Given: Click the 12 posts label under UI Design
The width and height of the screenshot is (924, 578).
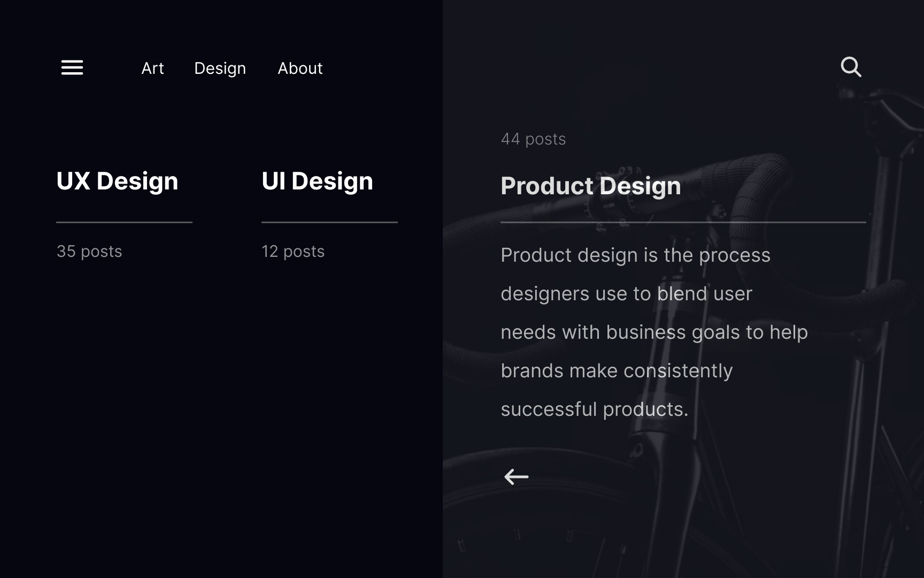Looking at the screenshot, I should click(x=292, y=251).
